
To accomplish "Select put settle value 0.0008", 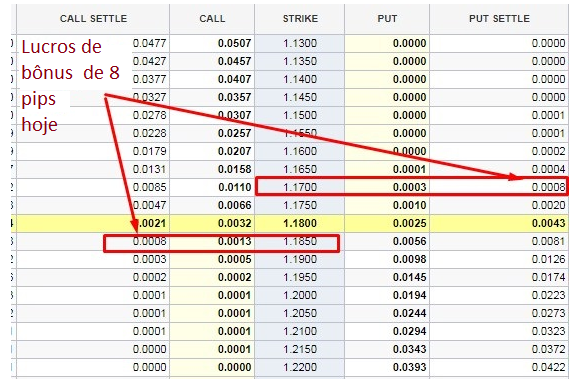I will [x=548, y=187].
